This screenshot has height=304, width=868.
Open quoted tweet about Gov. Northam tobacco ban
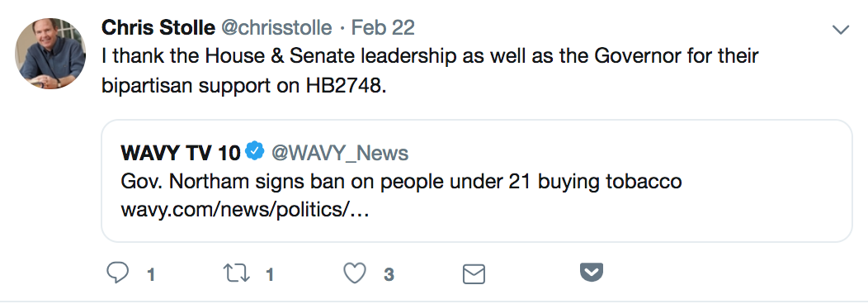click(477, 181)
